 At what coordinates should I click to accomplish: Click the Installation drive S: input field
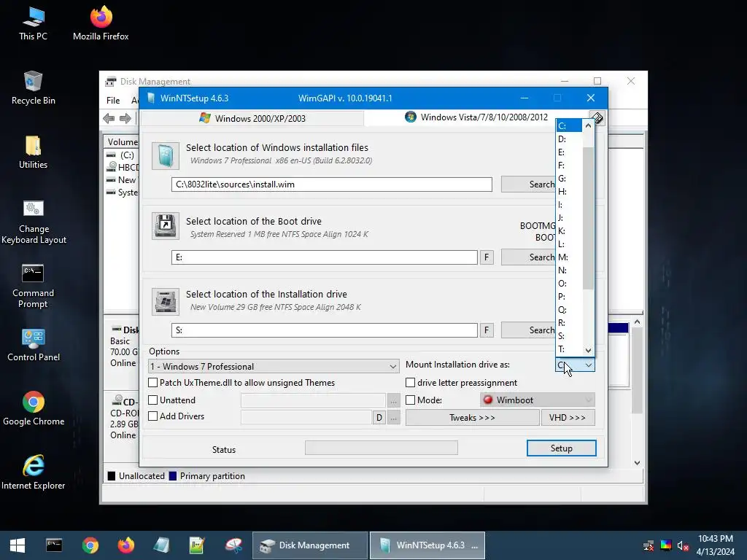pyautogui.click(x=325, y=330)
